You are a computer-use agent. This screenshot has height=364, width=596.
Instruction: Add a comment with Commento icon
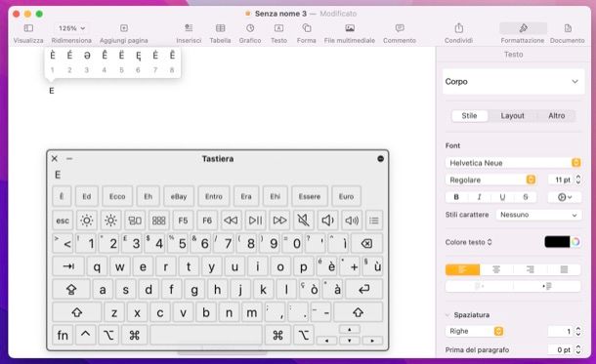pos(400,28)
